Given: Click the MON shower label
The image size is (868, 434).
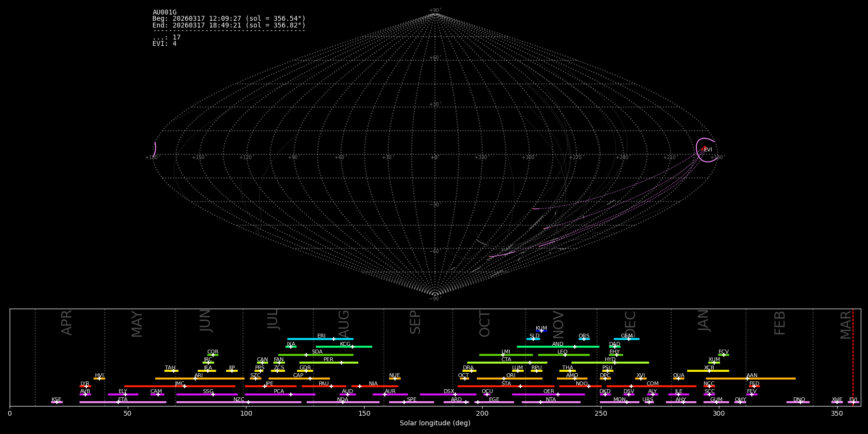Looking at the screenshot, I should pos(619,400).
